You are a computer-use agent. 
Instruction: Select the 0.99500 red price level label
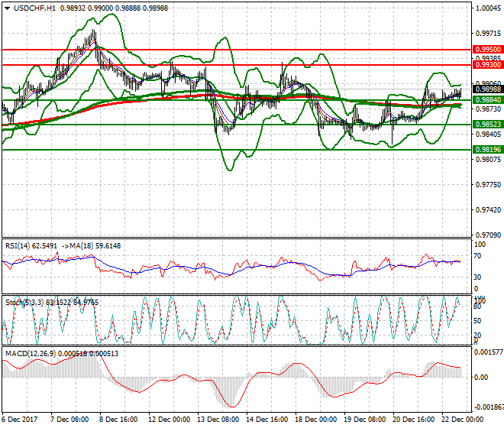[488, 50]
